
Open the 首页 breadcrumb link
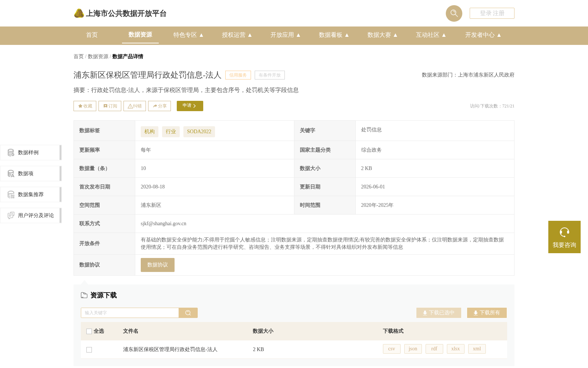[x=79, y=57]
